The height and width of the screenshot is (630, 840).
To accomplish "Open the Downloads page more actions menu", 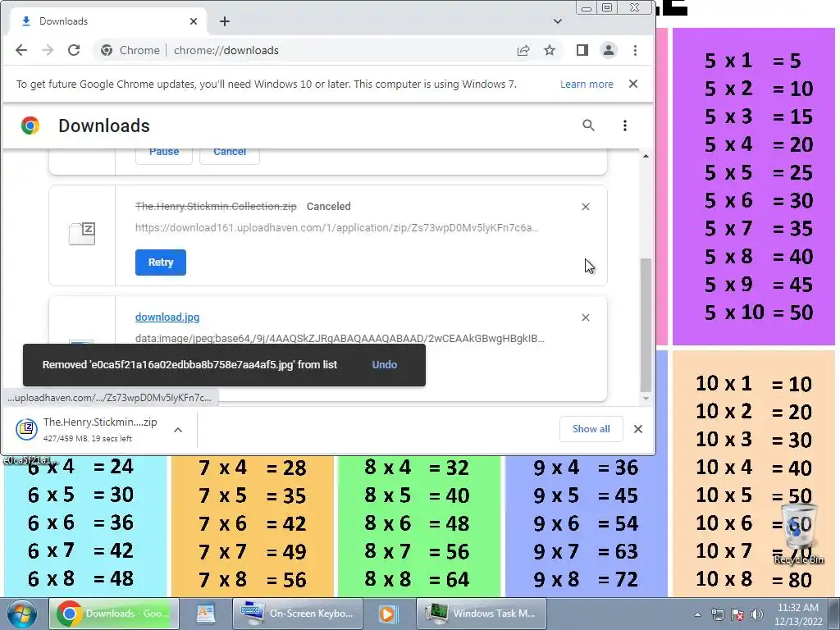I will pyautogui.click(x=624, y=126).
